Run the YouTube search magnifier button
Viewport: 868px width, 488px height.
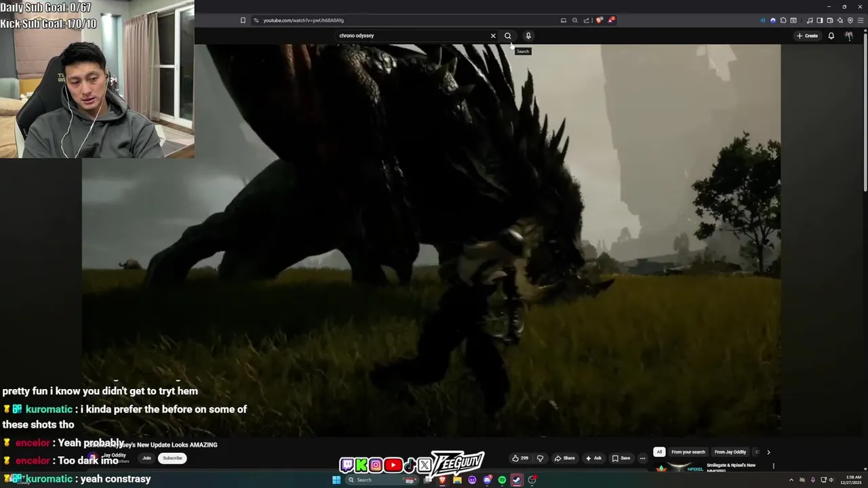(508, 36)
